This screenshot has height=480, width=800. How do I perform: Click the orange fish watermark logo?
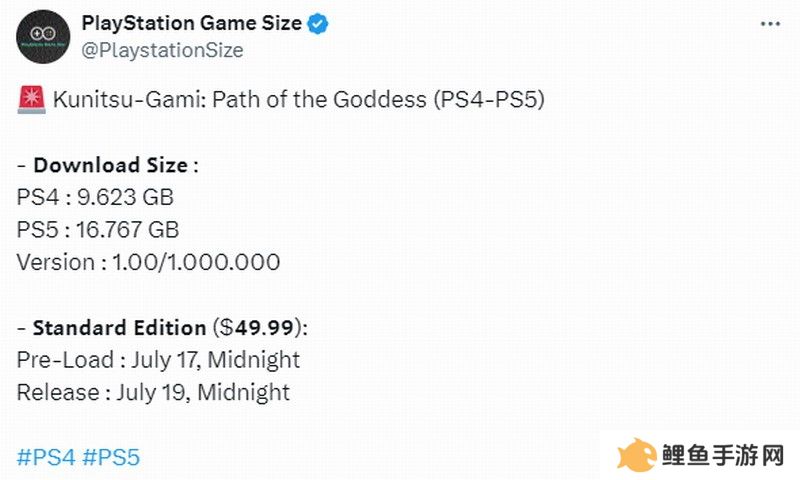[x=636, y=454]
